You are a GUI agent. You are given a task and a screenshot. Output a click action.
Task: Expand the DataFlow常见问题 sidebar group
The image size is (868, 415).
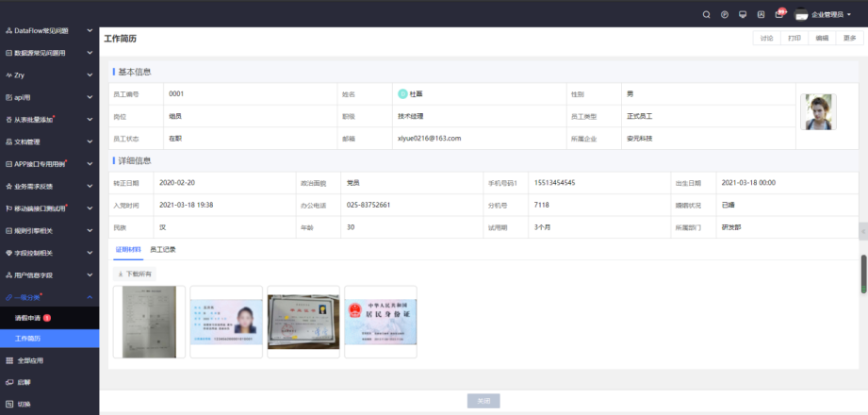pos(49,31)
